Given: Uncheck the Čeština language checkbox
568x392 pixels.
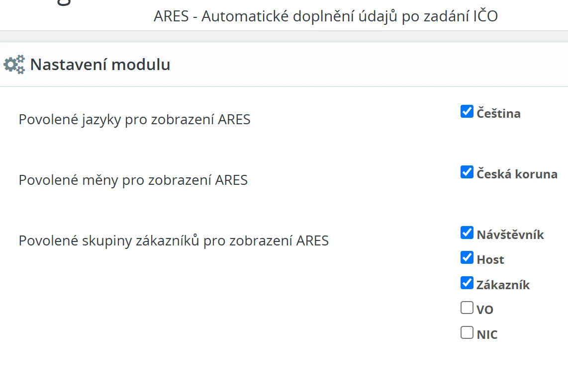Looking at the screenshot, I should coord(467,111).
